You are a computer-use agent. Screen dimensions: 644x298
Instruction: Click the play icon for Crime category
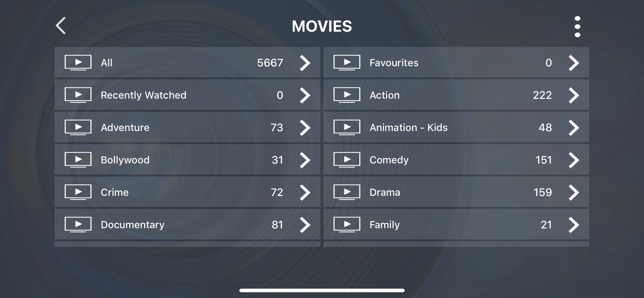[x=78, y=192]
